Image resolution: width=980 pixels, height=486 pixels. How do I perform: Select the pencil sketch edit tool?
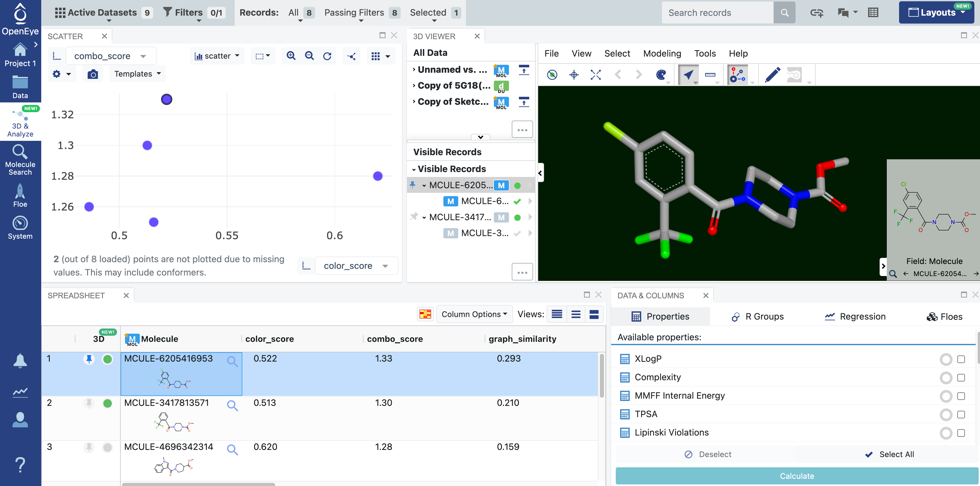point(772,75)
